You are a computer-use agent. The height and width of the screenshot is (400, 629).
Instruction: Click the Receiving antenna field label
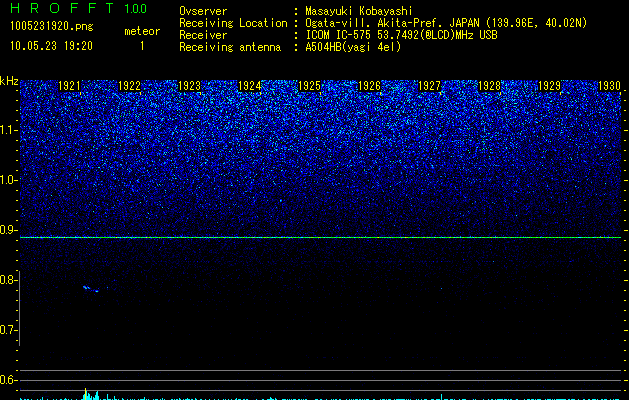tap(230, 47)
